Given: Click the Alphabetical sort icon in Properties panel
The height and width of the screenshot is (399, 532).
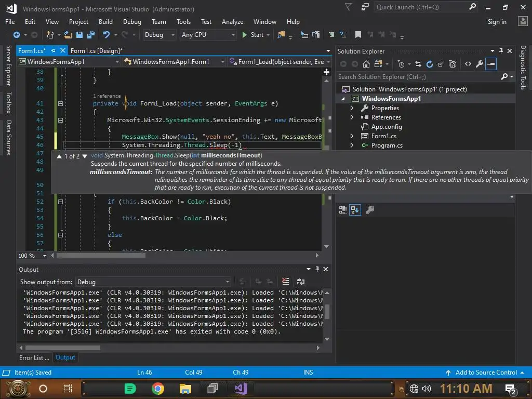Looking at the screenshot, I should click(355, 210).
